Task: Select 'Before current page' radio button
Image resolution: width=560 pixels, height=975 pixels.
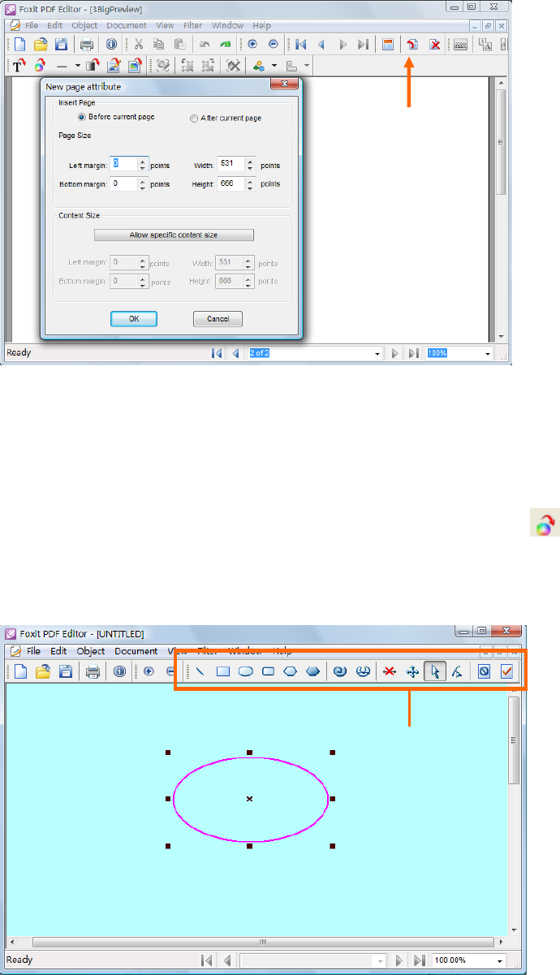Action: (x=81, y=118)
